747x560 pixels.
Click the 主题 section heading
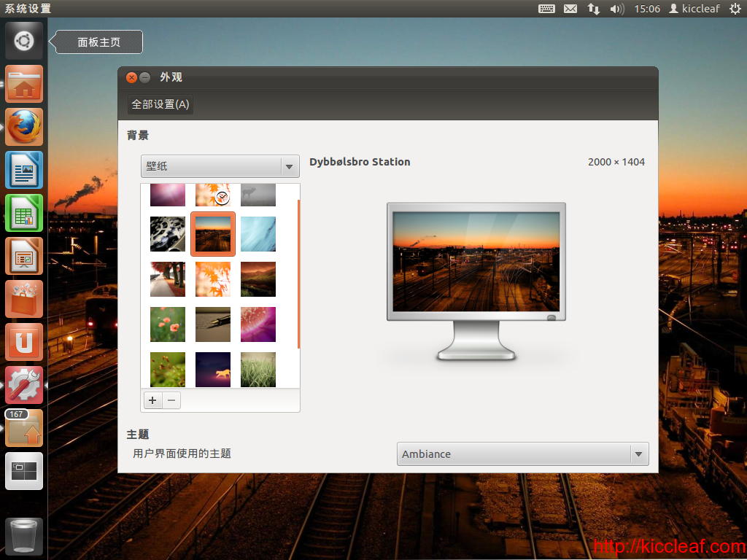click(x=138, y=435)
